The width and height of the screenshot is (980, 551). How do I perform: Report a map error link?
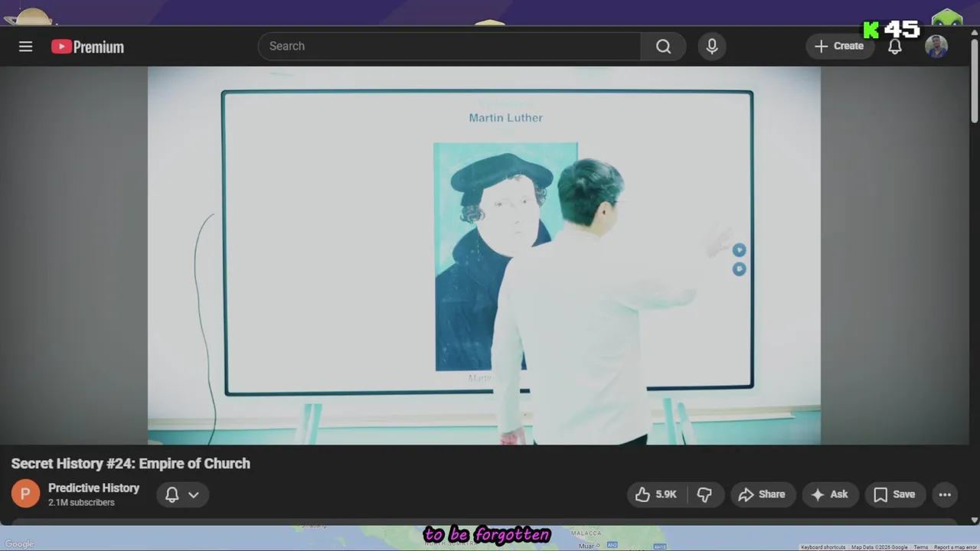pyautogui.click(x=955, y=547)
